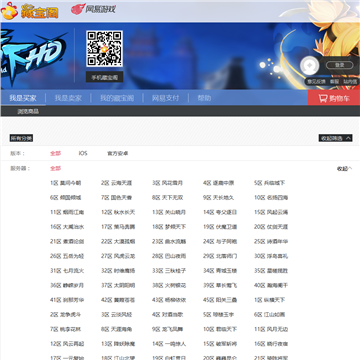Click the user avatar circle icon
360x360 pixels.
click(x=310, y=65)
